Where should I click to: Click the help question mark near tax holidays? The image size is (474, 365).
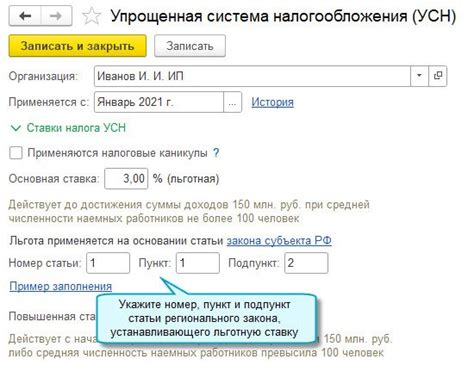[x=216, y=153]
